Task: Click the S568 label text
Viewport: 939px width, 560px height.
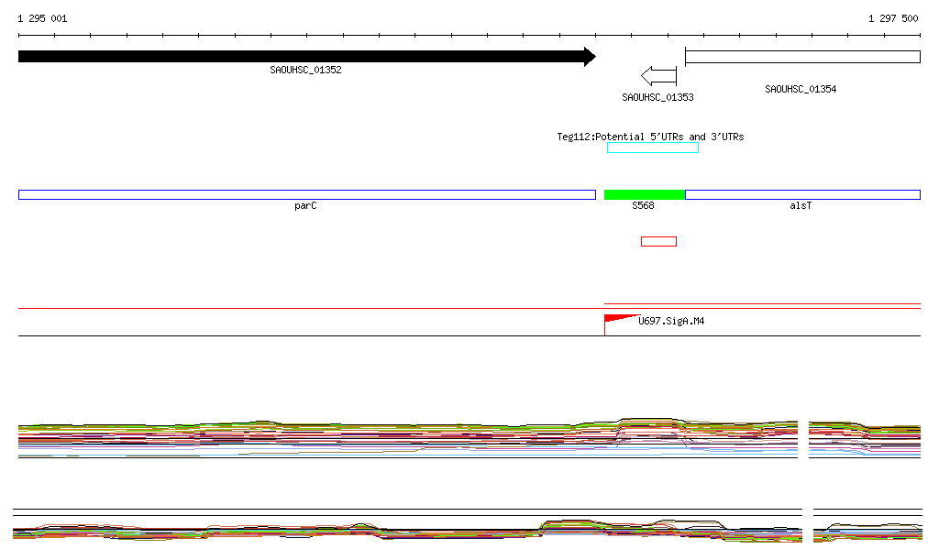Action: coord(643,206)
